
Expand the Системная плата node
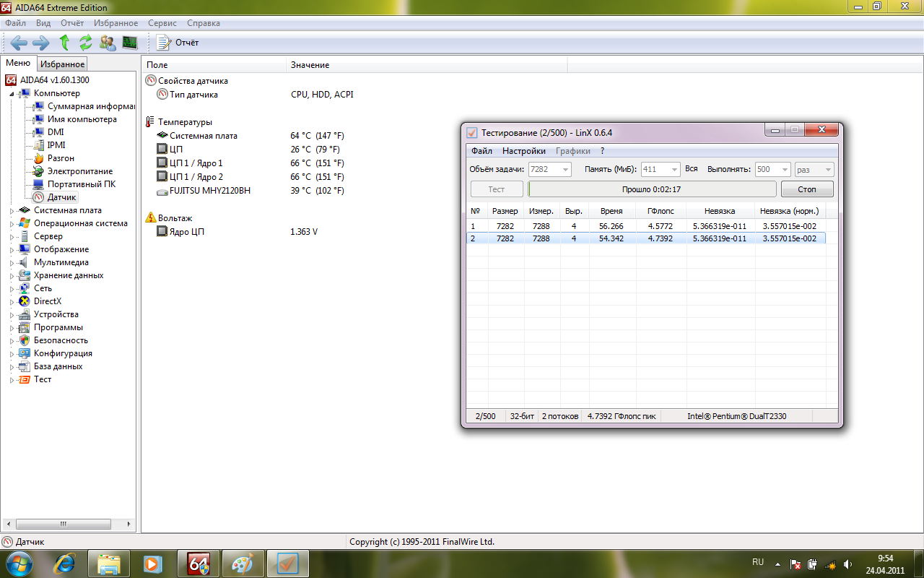point(12,210)
